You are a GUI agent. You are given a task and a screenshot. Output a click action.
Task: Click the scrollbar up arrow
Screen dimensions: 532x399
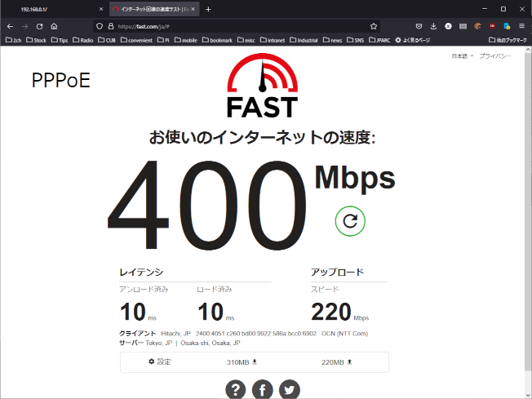coord(528,50)
